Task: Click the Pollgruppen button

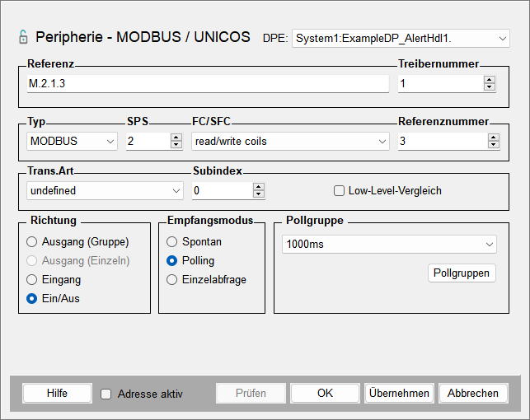Action: click(462, 273)
